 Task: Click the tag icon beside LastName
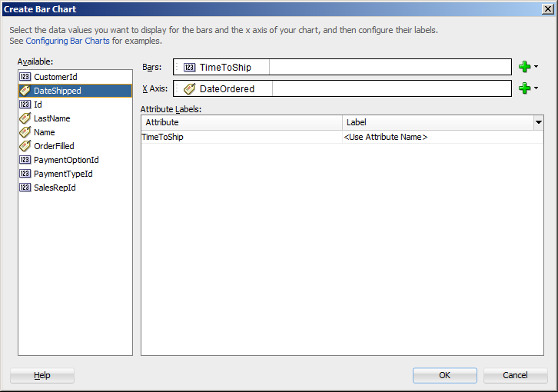[x=25, y=118]
